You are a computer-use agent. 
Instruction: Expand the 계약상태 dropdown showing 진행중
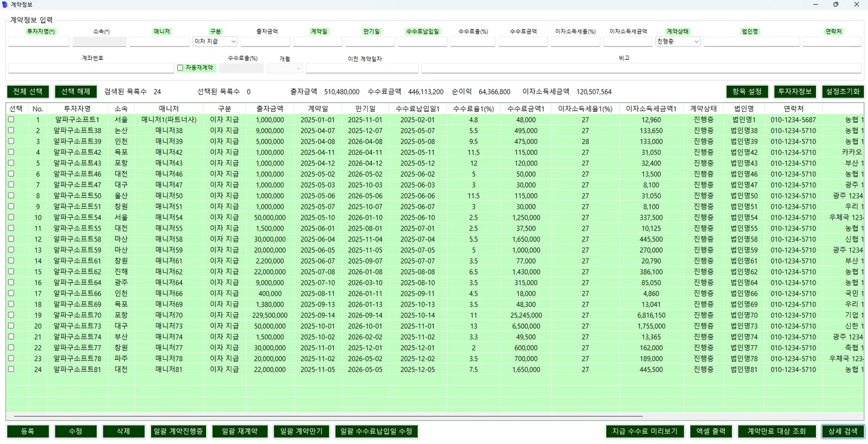click(678, 42)
